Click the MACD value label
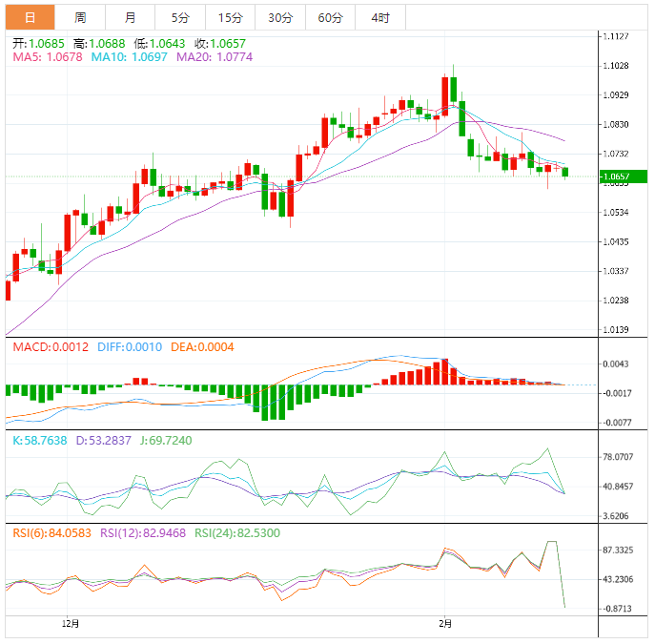This screenshot has height=644, width=655. (51, 347)
